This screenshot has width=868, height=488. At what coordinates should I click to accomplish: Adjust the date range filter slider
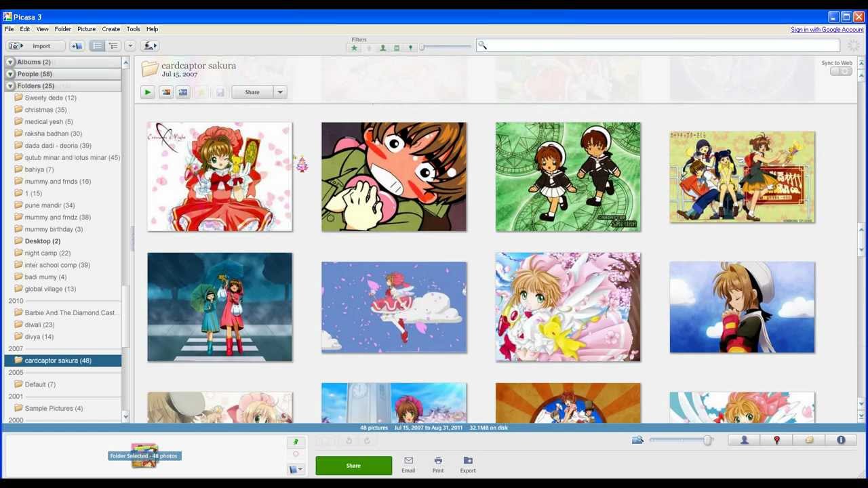(x=446, y=47)
